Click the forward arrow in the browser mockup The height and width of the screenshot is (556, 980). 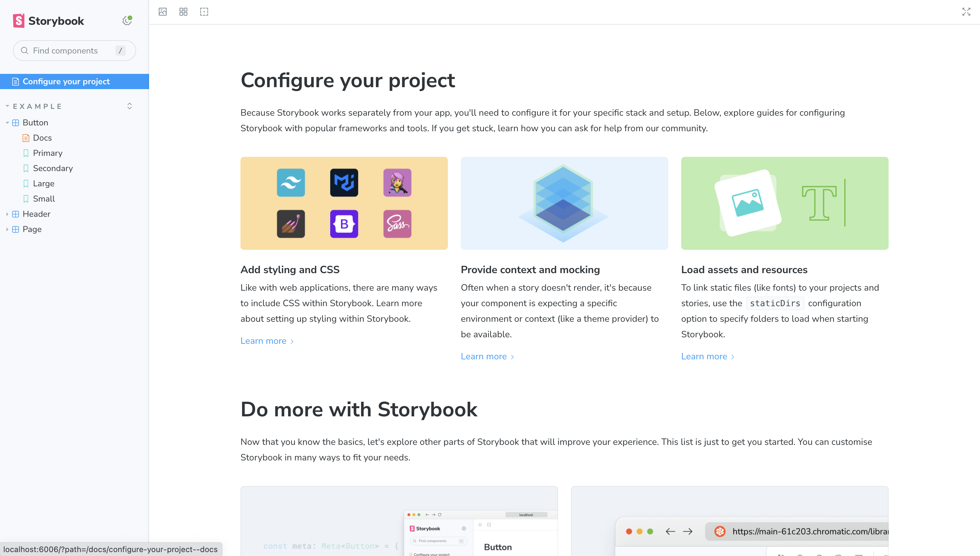click(x=687, y=531)
